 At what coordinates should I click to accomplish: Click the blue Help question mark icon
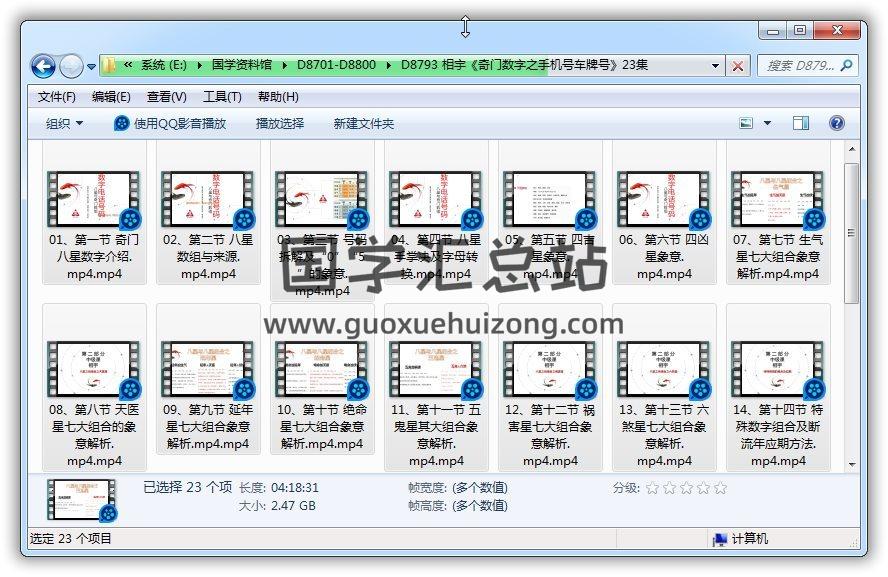coord(836,123)
